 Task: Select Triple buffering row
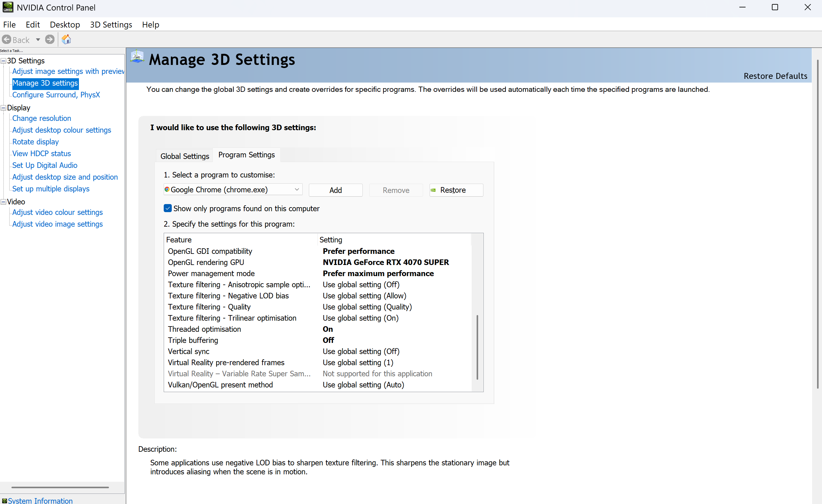(318, 340)
